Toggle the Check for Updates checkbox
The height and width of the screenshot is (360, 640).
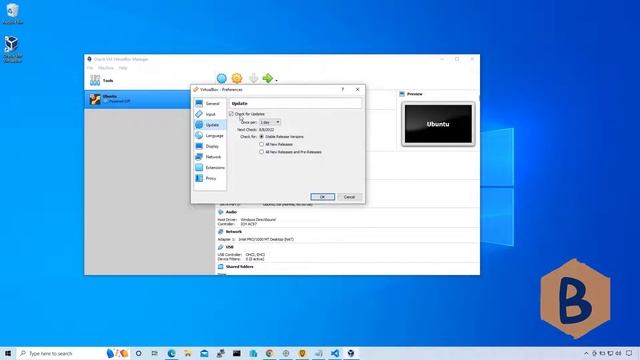[x=231, y=114]
